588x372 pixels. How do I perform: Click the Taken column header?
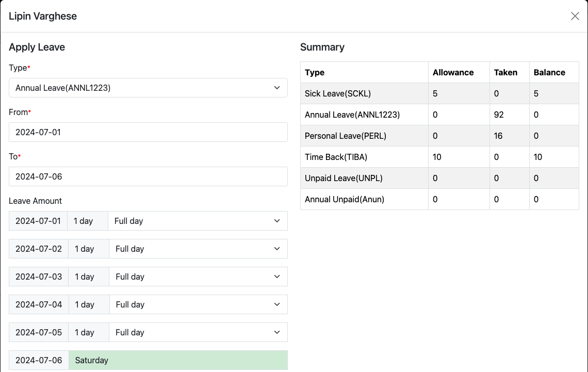[x=505, y=72]
